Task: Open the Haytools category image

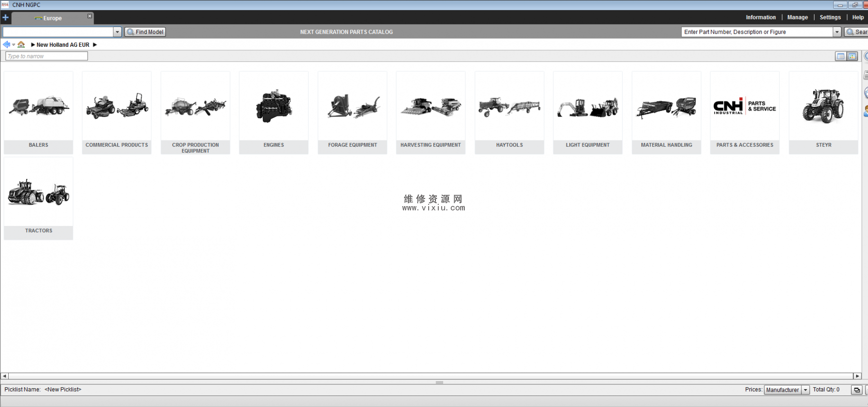Action: pos(509,106)
